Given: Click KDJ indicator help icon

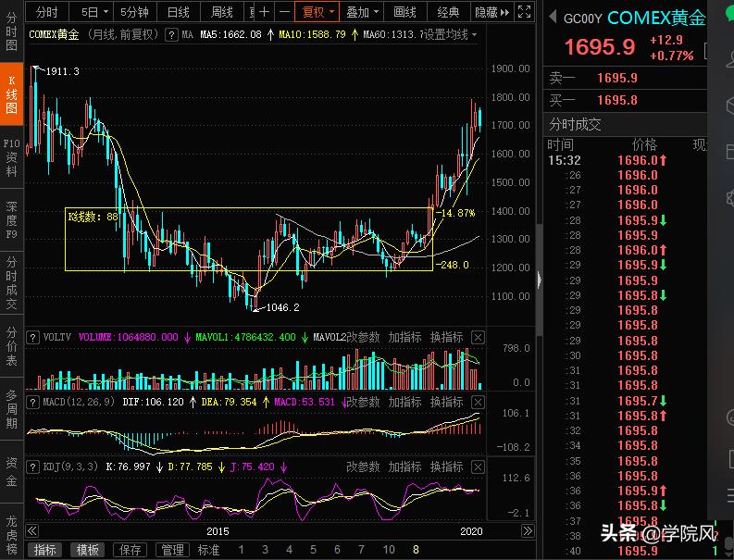Looking at the screenshot, I should coord(32,467).
